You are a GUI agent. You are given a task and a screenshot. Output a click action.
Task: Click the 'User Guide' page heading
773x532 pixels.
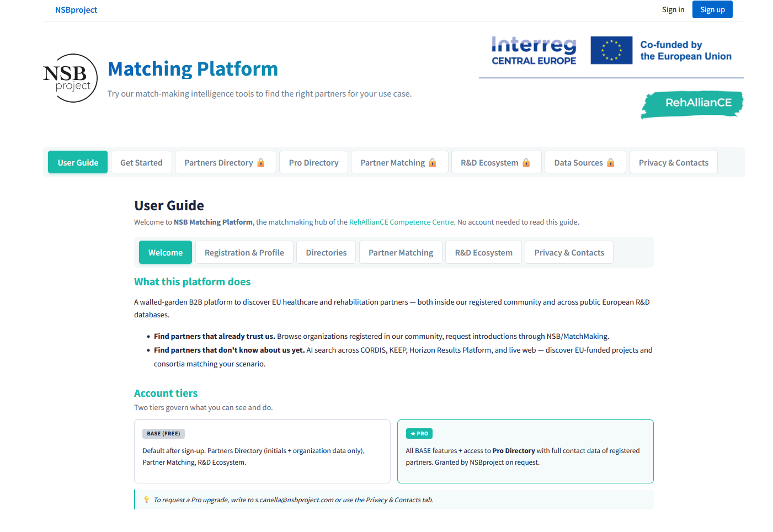click(169, 205)
